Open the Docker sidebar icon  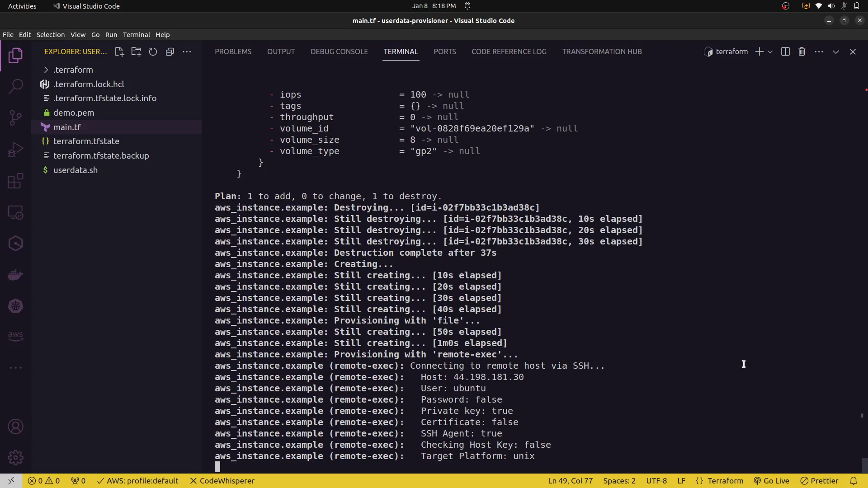[x=15, y=275]
